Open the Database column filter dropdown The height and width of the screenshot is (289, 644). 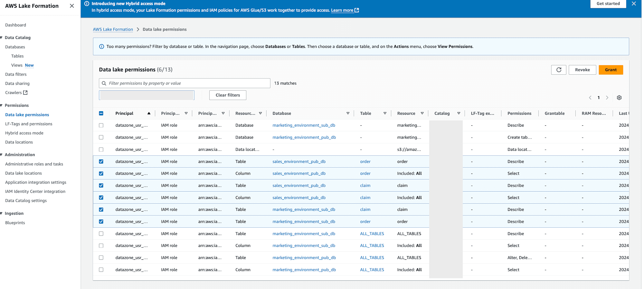click(x=348, y=113)
